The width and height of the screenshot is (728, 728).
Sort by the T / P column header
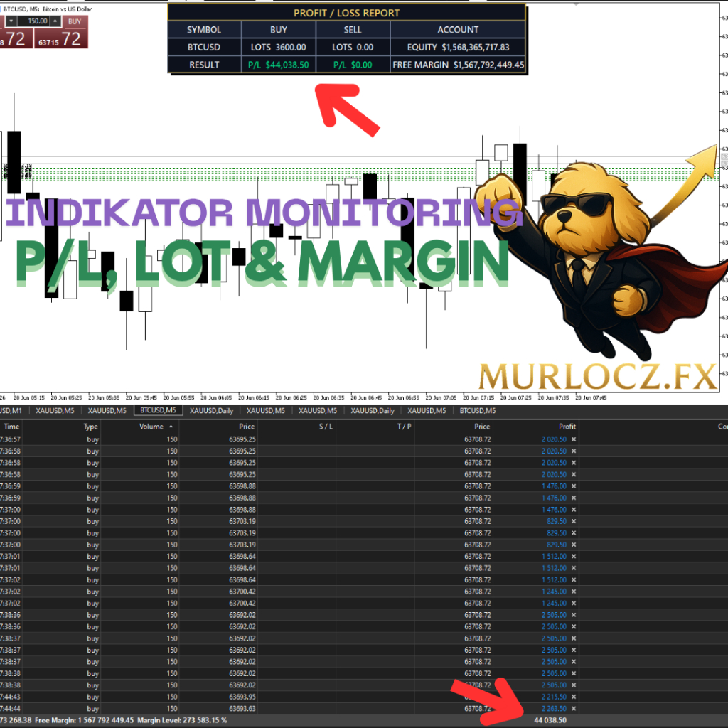(x=404, y=427)
